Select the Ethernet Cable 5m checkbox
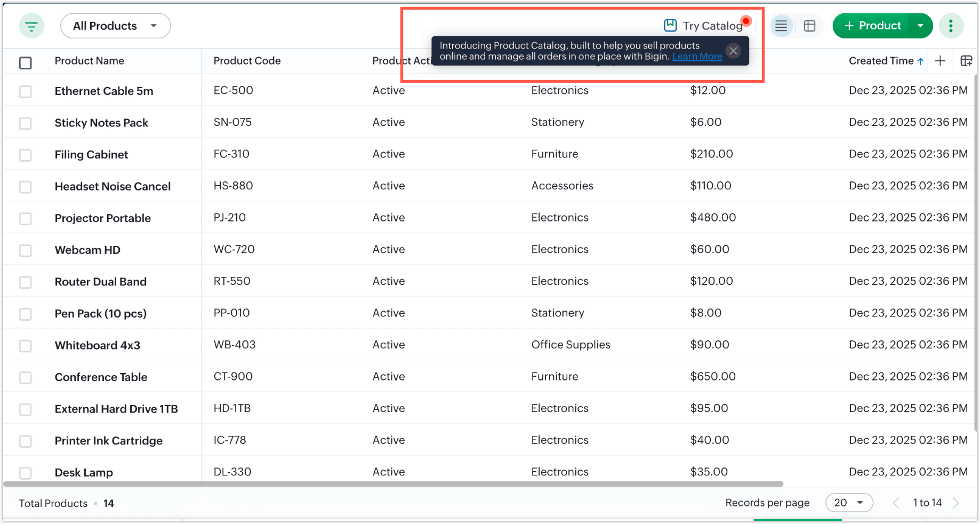 (25, 92)
